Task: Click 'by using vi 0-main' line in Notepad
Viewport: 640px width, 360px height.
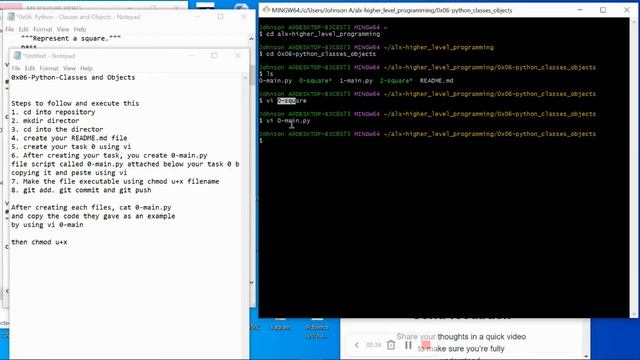Action: [47, 224]
